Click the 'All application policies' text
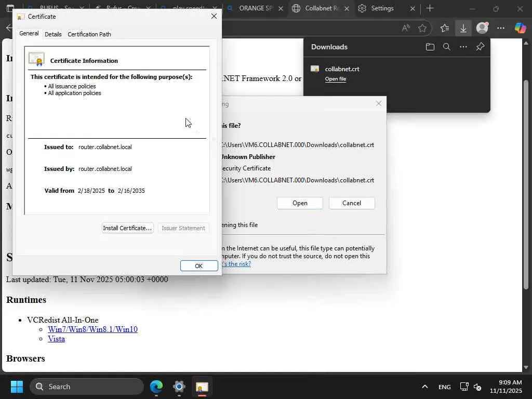The image size is (532, 399). (74, 93)
